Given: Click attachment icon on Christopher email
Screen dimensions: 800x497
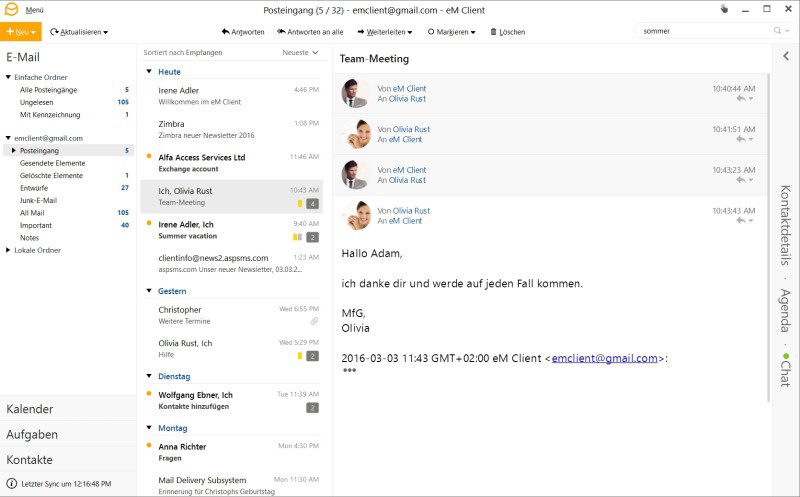Looking at the screenshot, I should pos(314,321).
